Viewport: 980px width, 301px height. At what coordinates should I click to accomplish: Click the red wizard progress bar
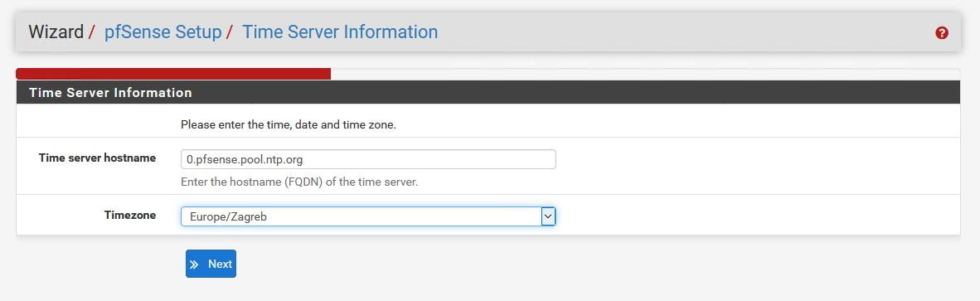point(173,74)
